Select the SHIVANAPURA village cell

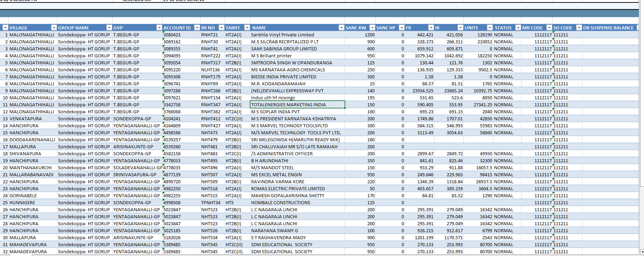[33, 154]
